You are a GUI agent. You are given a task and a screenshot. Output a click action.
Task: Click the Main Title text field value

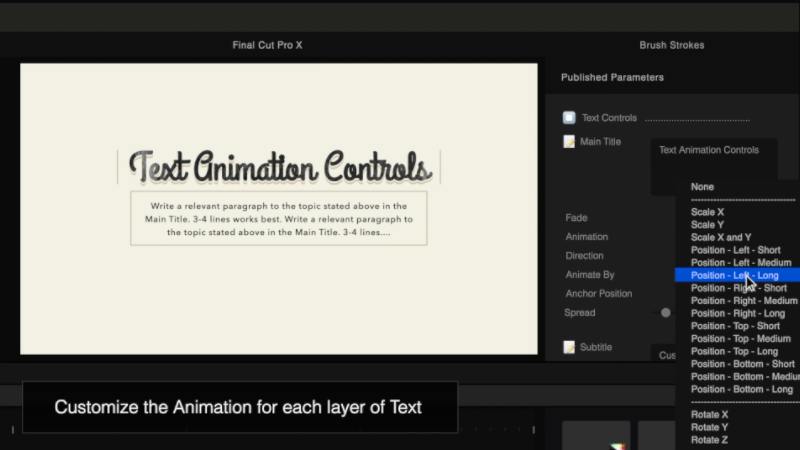709,150
